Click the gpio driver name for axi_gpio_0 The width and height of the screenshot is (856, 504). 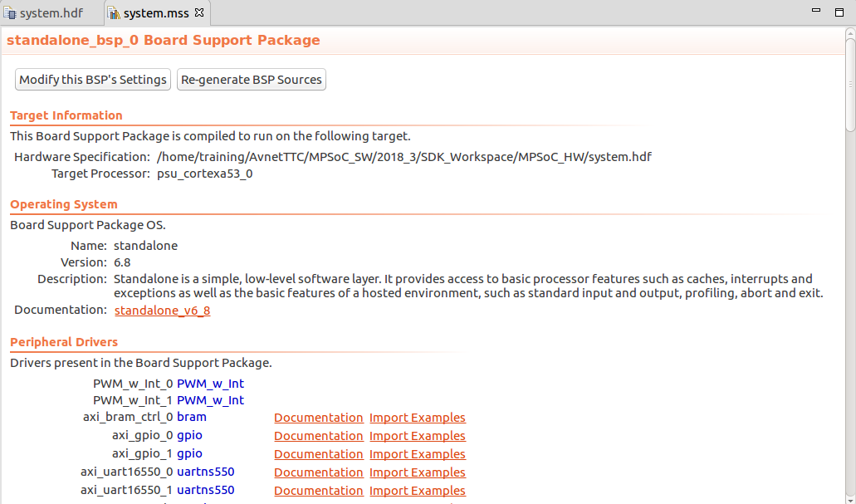(189, 435)
